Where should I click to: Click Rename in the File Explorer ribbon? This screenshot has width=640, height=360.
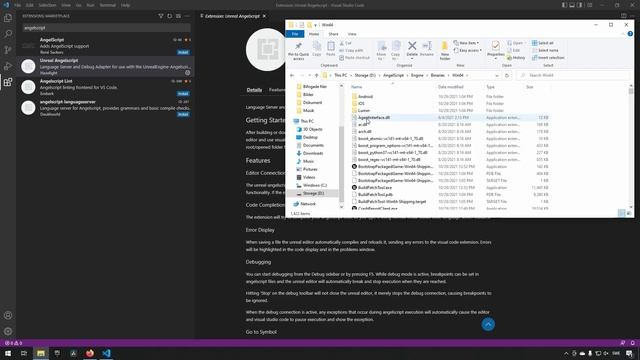tap(427, 49)
